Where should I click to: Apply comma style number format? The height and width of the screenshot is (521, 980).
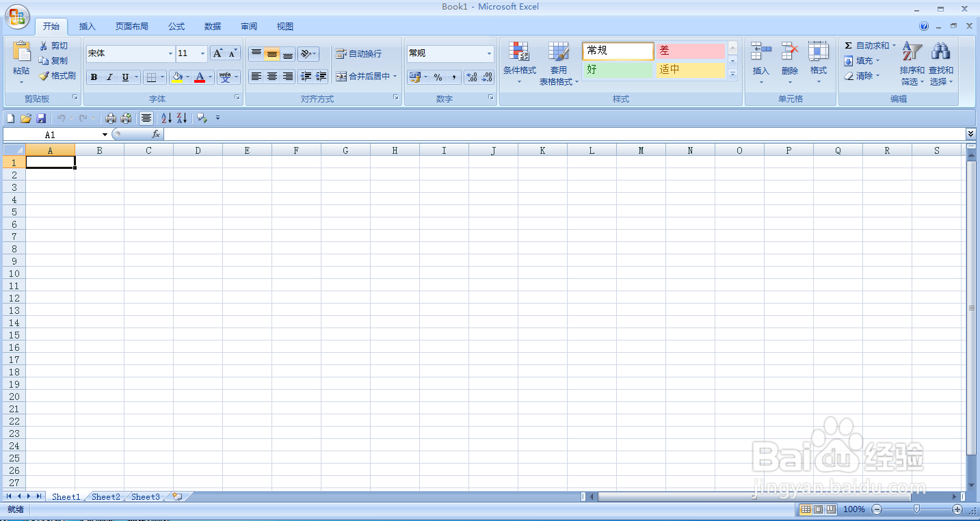click(x=454, y=77)
